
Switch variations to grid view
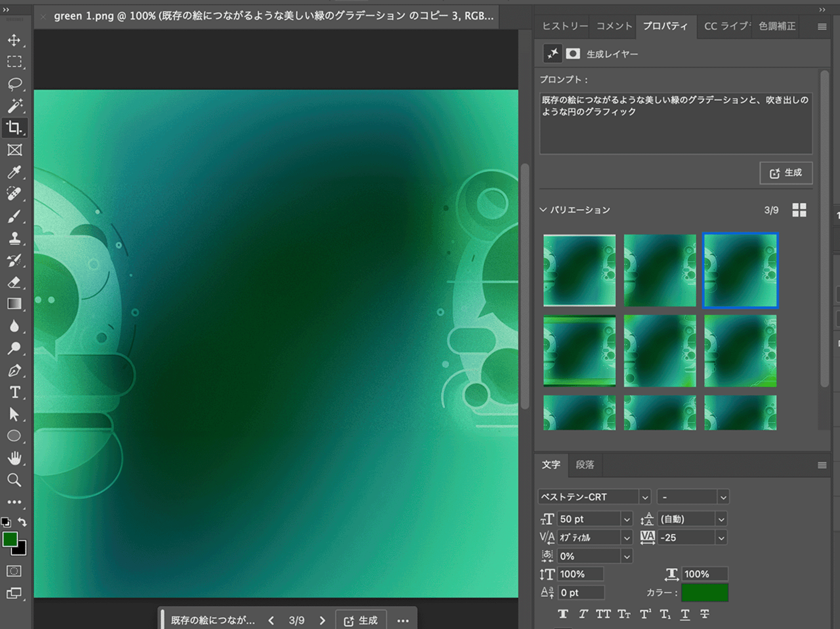tap(799, 210)
